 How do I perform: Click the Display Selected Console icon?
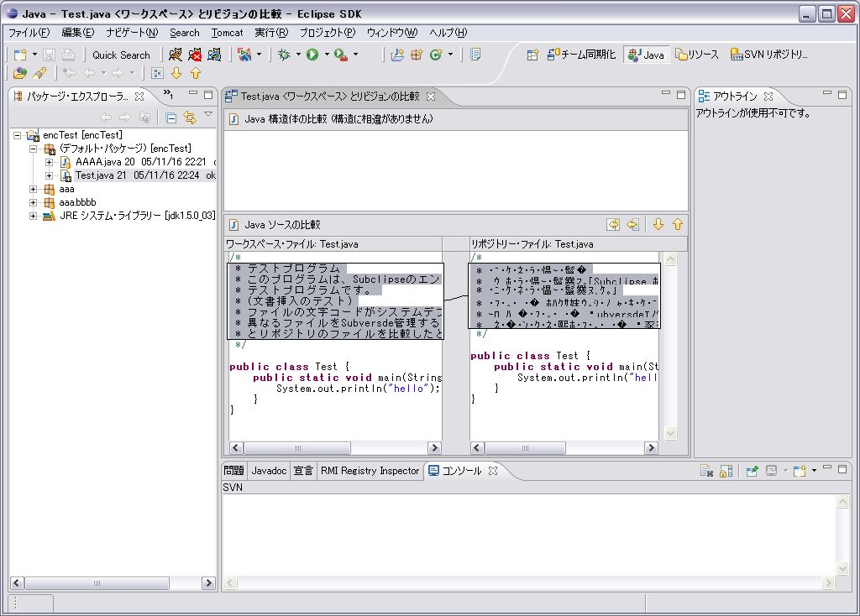(772, 471)
